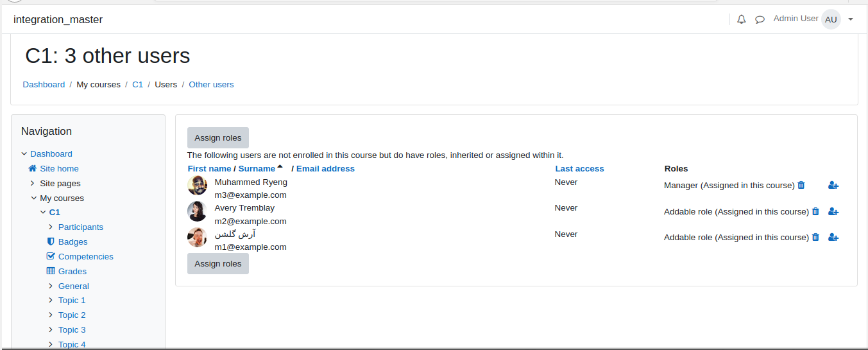Assign role icon for Muhammed Ryeng
The image size is (868, 350).
[x=833, y=186]
